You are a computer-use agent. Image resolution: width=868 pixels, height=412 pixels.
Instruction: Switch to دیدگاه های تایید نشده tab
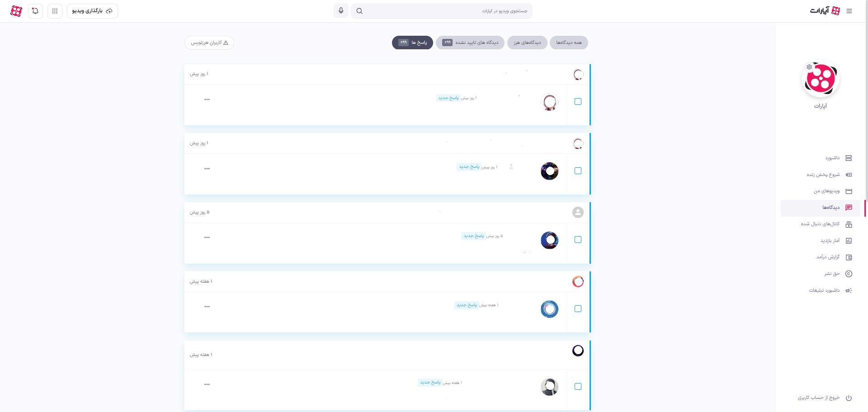470,43
